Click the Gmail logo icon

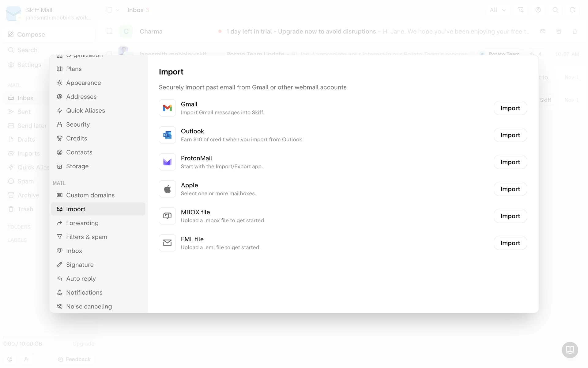click(x=167, y=108)
